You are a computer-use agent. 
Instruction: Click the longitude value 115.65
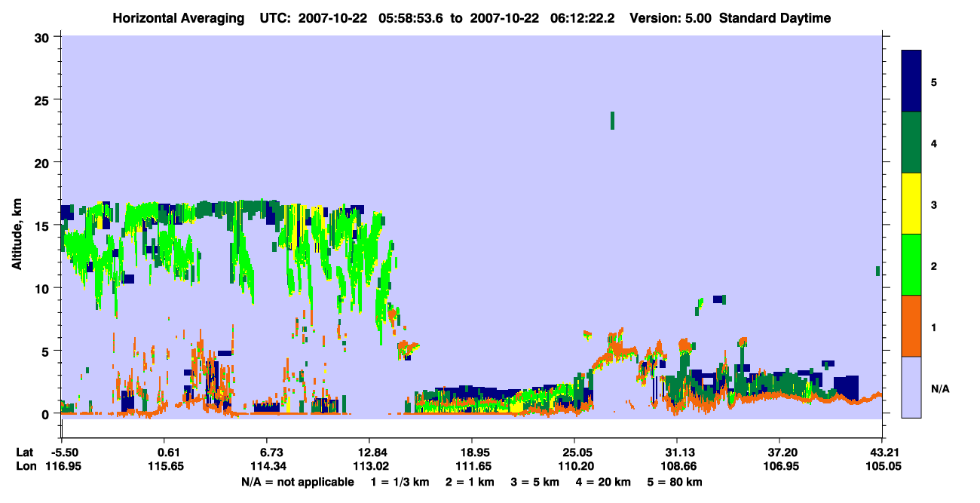167,466
